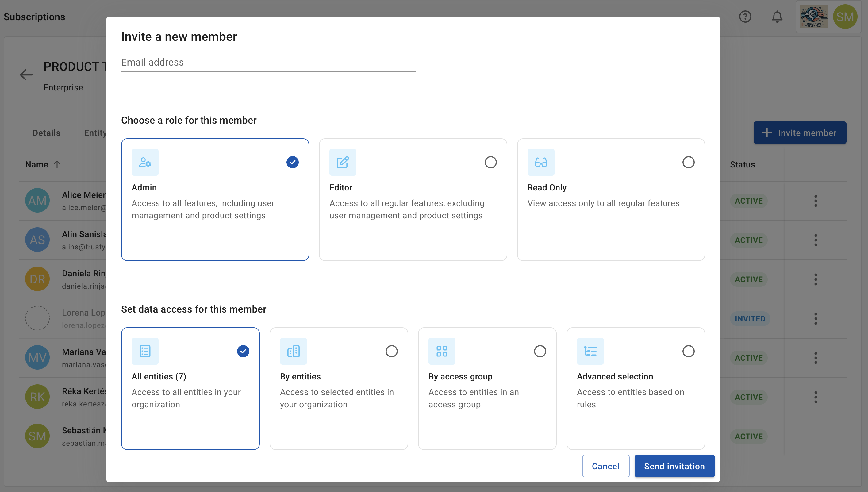Screen dimensions: 868x492
Task: Click the Editor role pencil icon
Action: [x=343, y=162]
